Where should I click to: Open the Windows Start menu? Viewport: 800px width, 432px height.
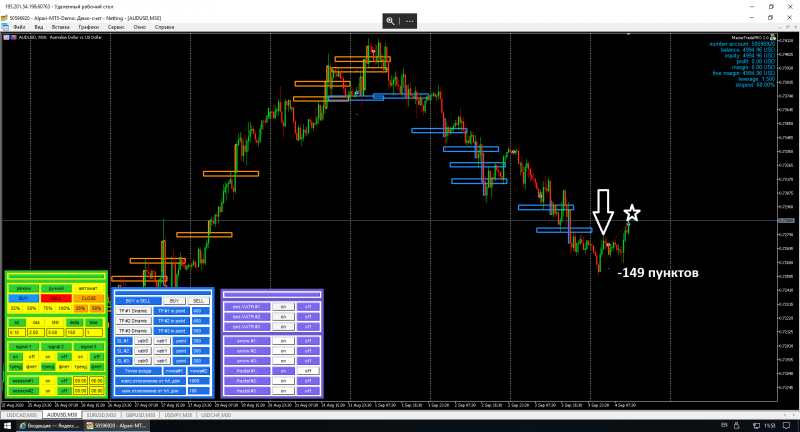point(7,425)
